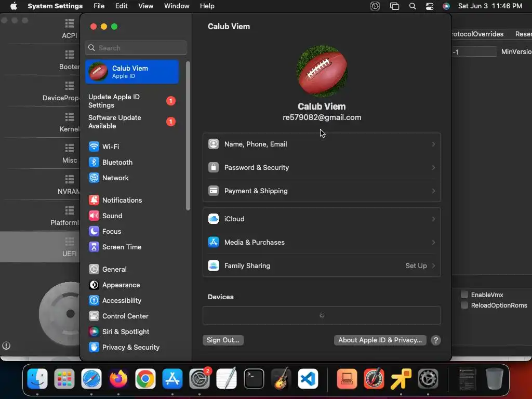The image size is (532, 399).
Task: Click the football profile picture
Action: 322,71
